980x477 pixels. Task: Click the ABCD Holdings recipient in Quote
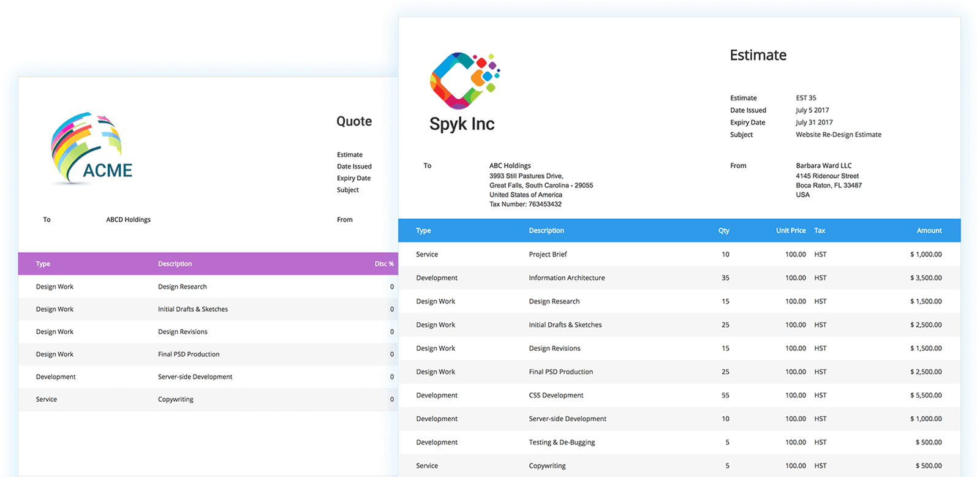pos(128,220)
